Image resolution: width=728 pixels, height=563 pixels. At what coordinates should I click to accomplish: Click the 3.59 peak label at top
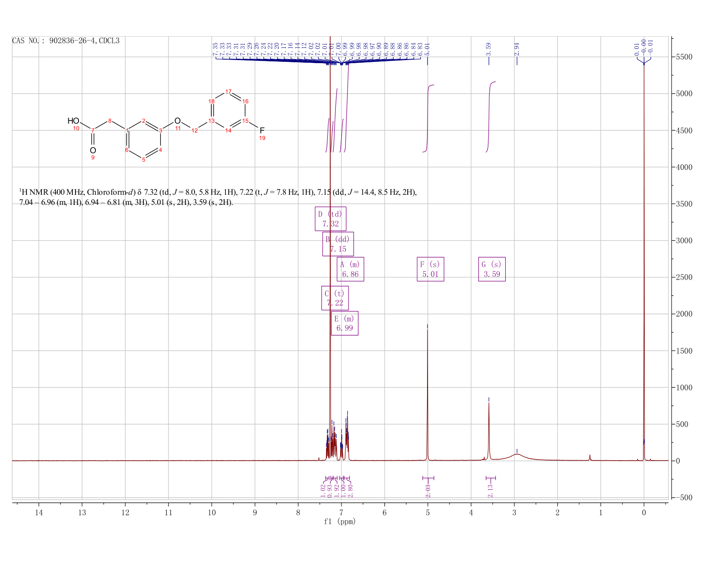click(x=488, y=49)
